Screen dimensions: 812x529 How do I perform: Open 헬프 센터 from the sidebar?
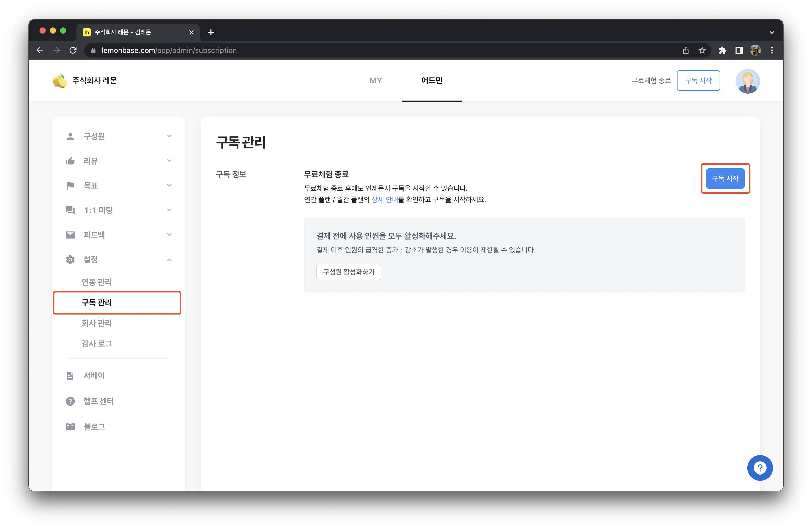coord(99,401)
